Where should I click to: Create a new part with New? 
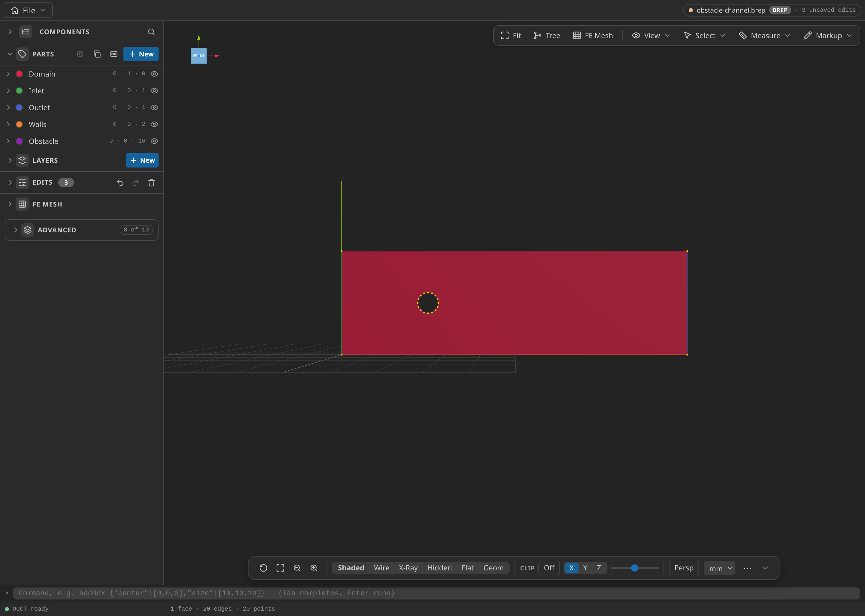coord(141,54)
